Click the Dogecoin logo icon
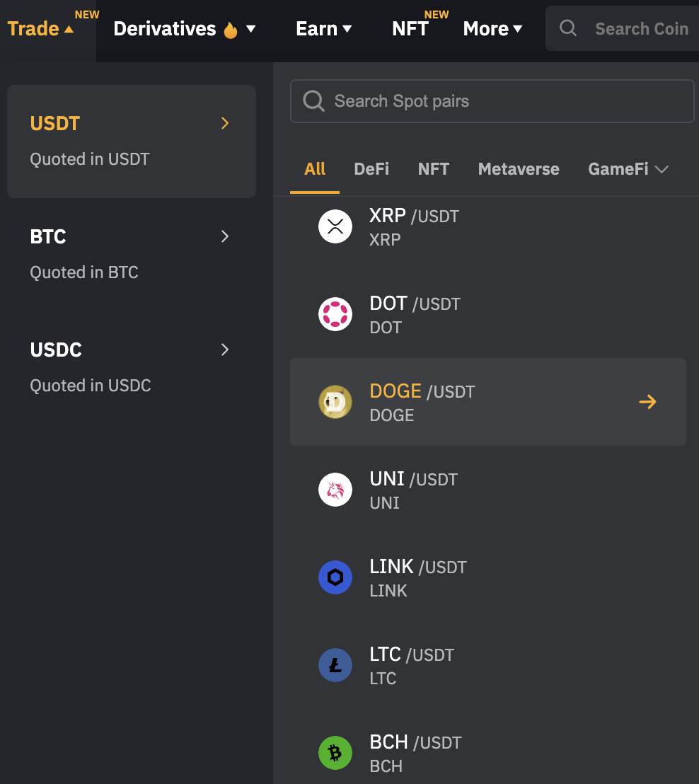Image resolution: width=699 pixels, height=784 pixels. click(335, 402)
